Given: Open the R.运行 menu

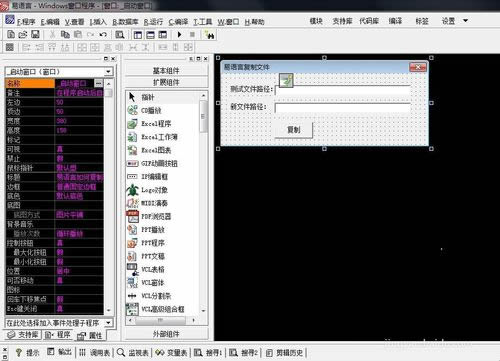Looking at the screenshot, I should pyautogui.click(x=153, y=22).
